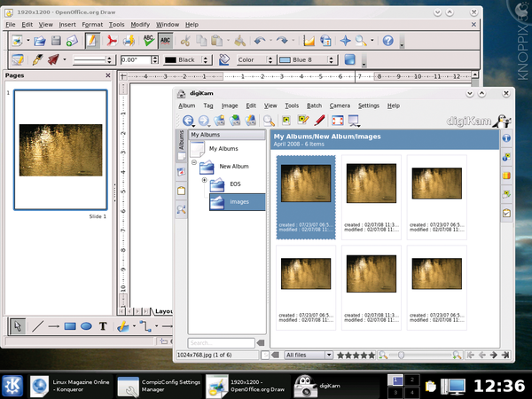Open OpenOffice Help question mark icon
532x399 pixels.
coord(387,41)
